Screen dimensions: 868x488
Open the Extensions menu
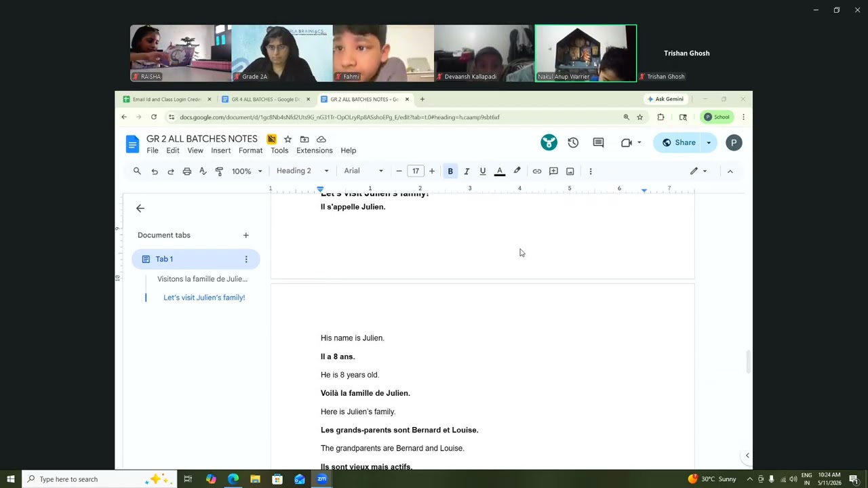point(315,150)
